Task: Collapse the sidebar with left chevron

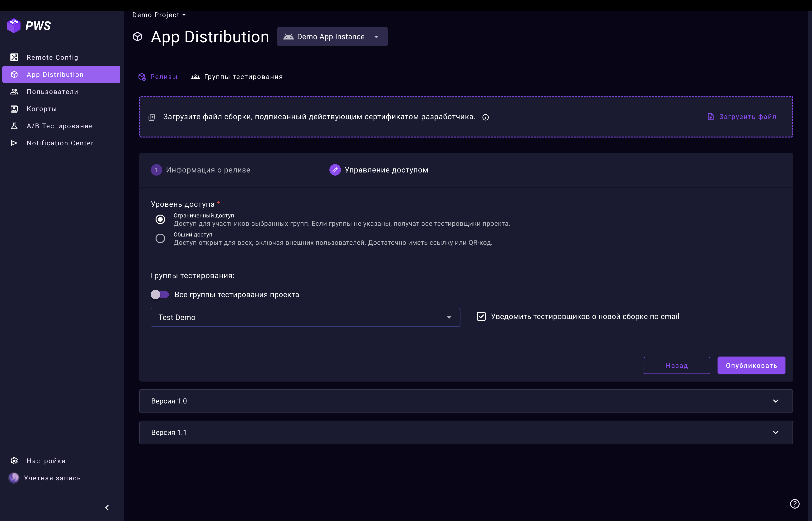Action: pos(107,507)
